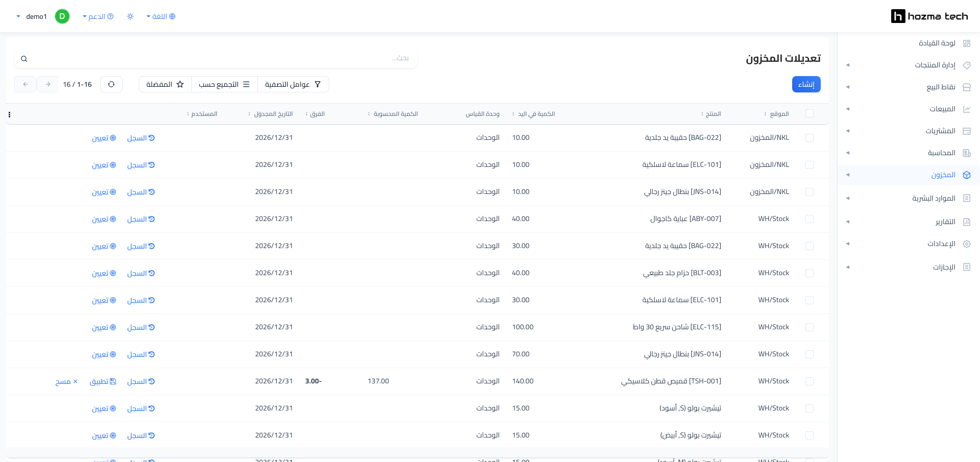
Task: Click the refresh list icon button
Action: click(111, 84)
